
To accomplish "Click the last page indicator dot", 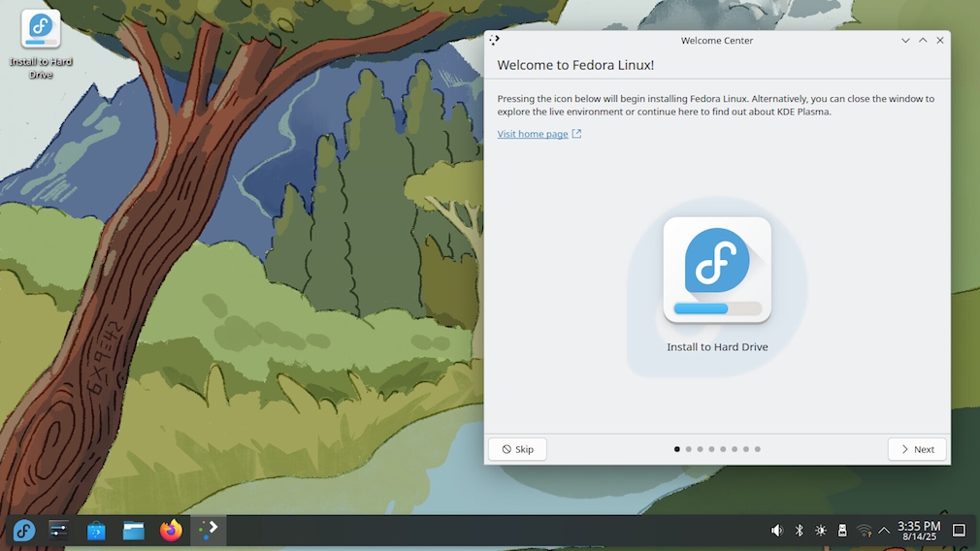I will [758, 449].
